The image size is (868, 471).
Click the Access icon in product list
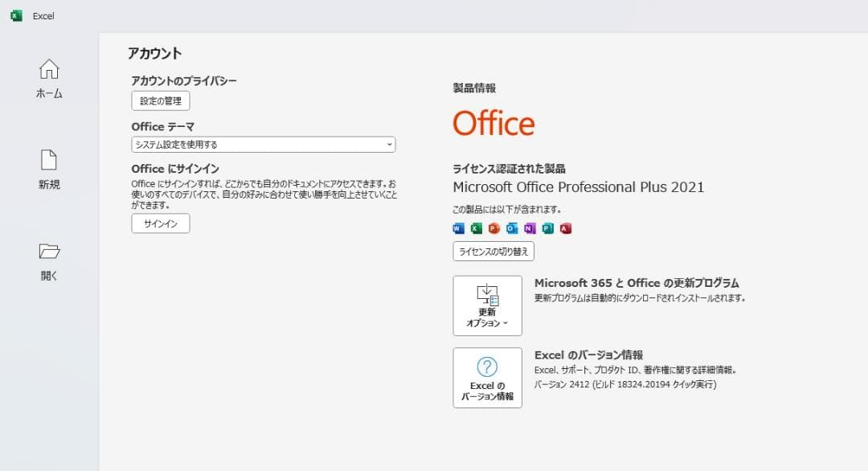point(566,228)
